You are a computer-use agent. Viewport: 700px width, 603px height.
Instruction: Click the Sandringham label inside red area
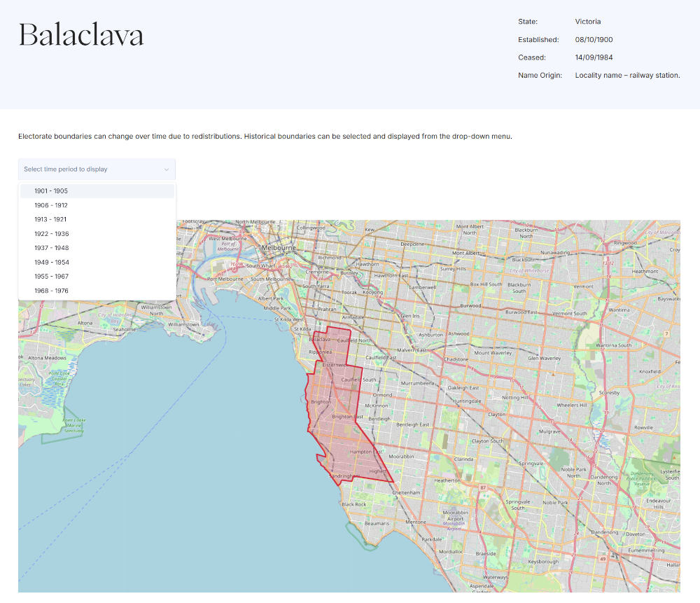pyautogui.click(x=343, y=476)
